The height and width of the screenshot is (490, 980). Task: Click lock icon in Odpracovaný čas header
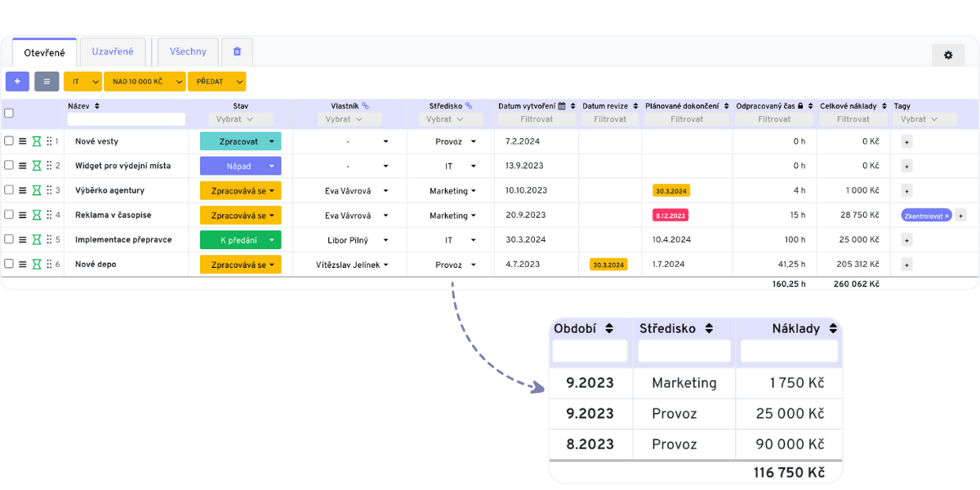(x=800, y=106)
